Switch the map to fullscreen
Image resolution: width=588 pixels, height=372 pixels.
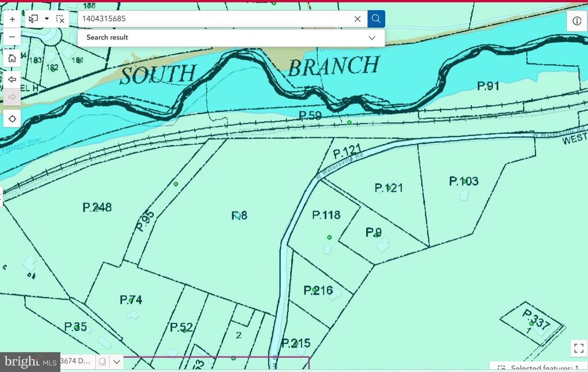[579, 348]
